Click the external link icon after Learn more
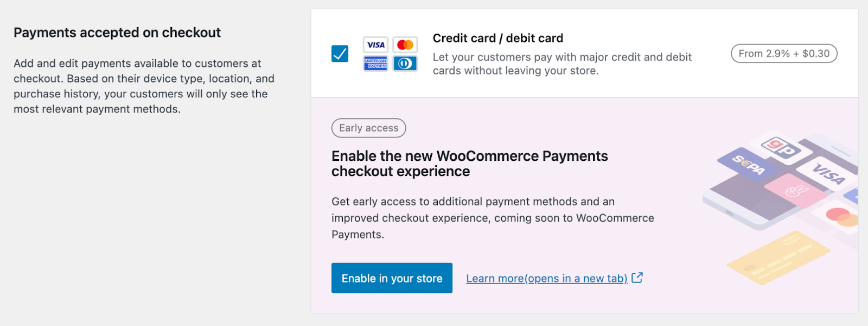This screenshot has width=868, height=326. click(x=637, y=278)
